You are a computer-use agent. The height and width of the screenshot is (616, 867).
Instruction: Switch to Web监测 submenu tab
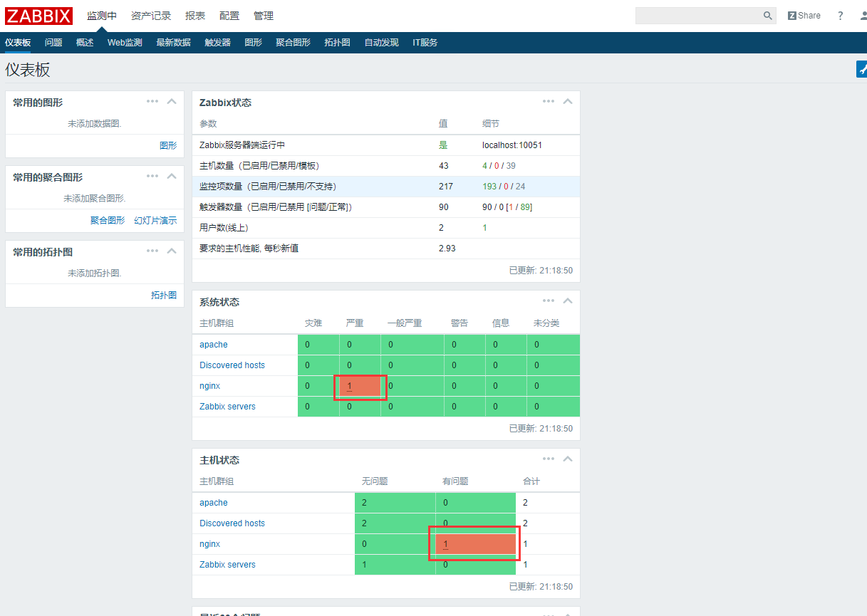tap(125, 43)
